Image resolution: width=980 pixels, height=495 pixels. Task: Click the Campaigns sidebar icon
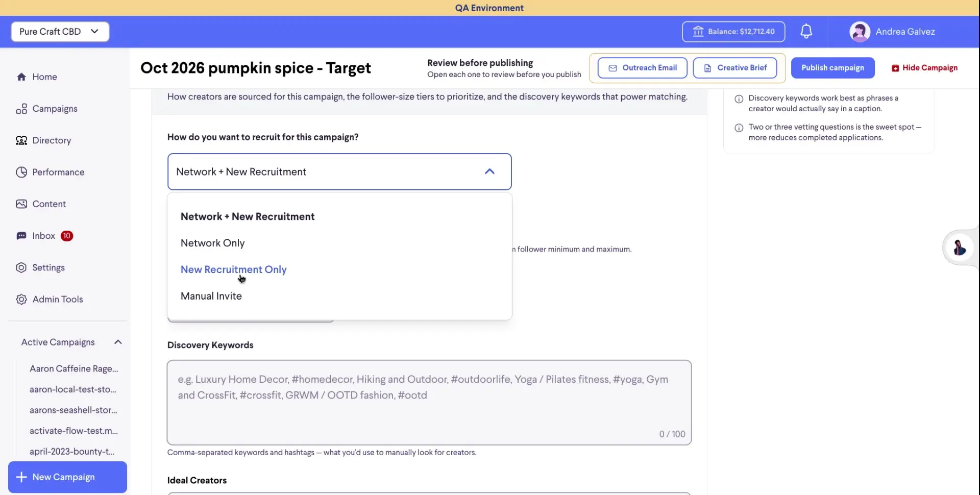tap(21, 109)
